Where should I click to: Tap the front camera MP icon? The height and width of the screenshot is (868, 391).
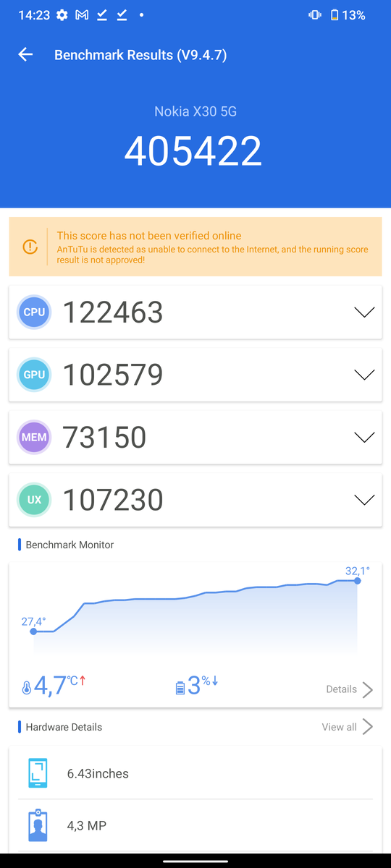pos(38,825)
